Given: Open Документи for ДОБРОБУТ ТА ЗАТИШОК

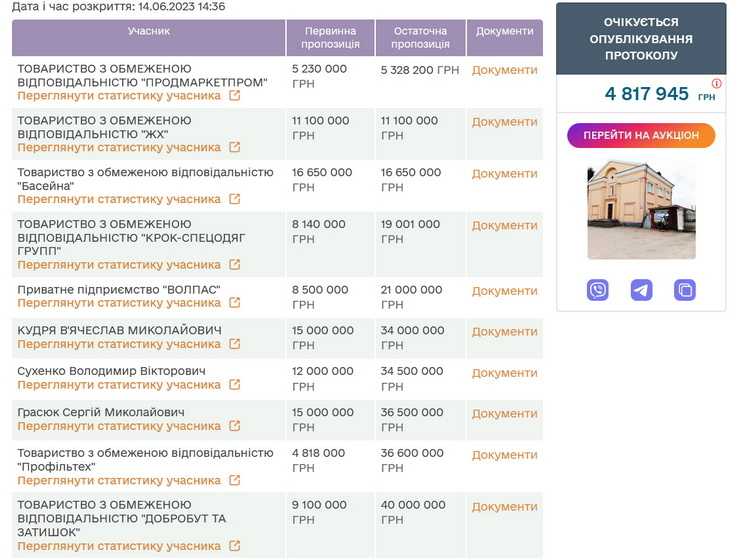Looking at the screenshot, I should click(x=504, y=507).
